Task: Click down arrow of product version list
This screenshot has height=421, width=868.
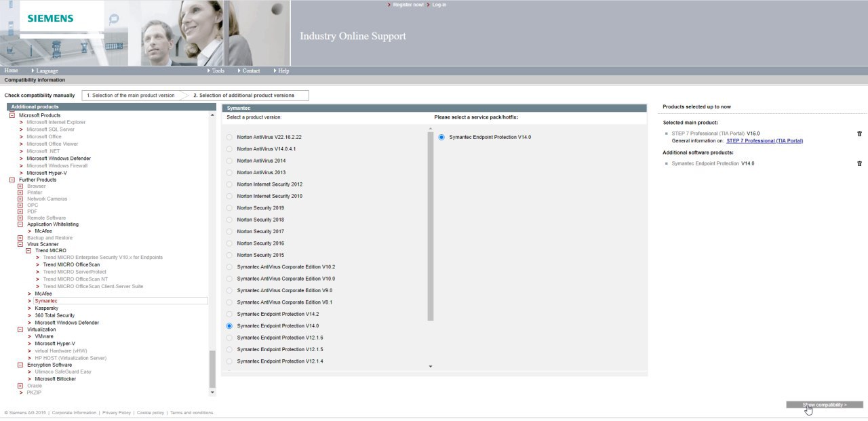Action: [431, 367]
